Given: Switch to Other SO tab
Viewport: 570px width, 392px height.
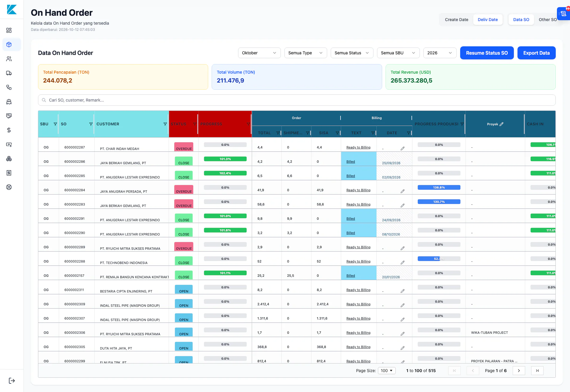Looking at the screenshot, I should coord(548,20).
